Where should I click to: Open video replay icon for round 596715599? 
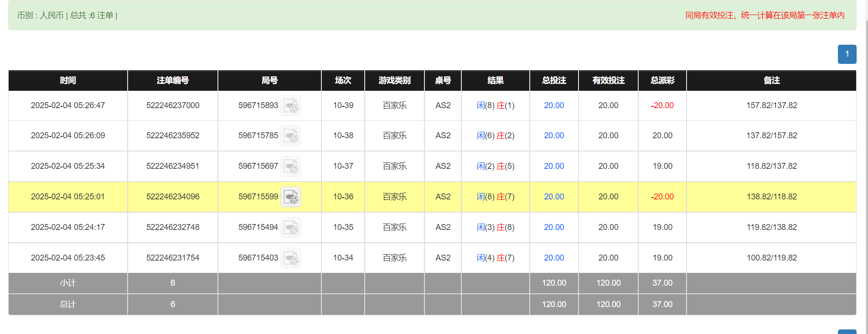point(290,197)
